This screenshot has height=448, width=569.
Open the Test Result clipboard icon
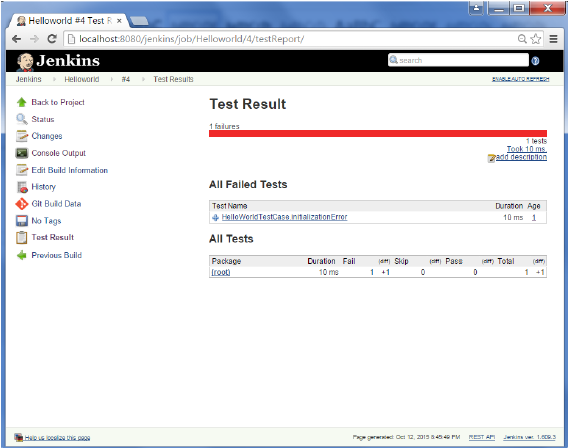(21, 237)
